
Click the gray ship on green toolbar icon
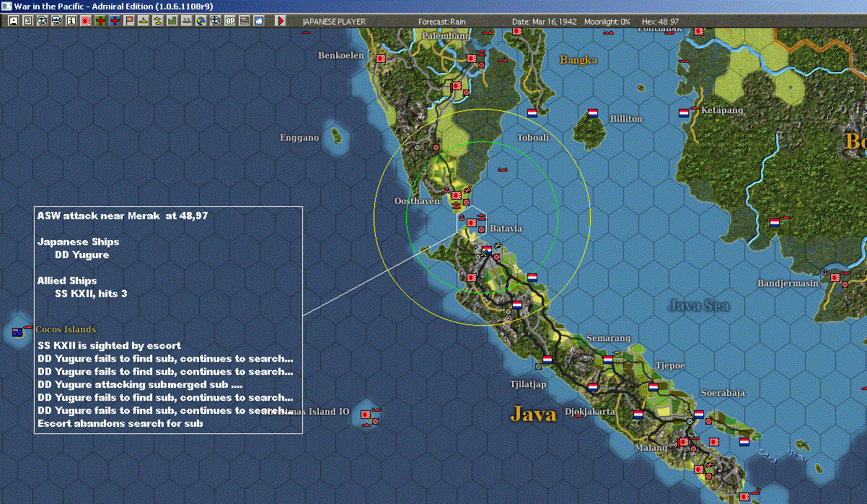[187, 21]
